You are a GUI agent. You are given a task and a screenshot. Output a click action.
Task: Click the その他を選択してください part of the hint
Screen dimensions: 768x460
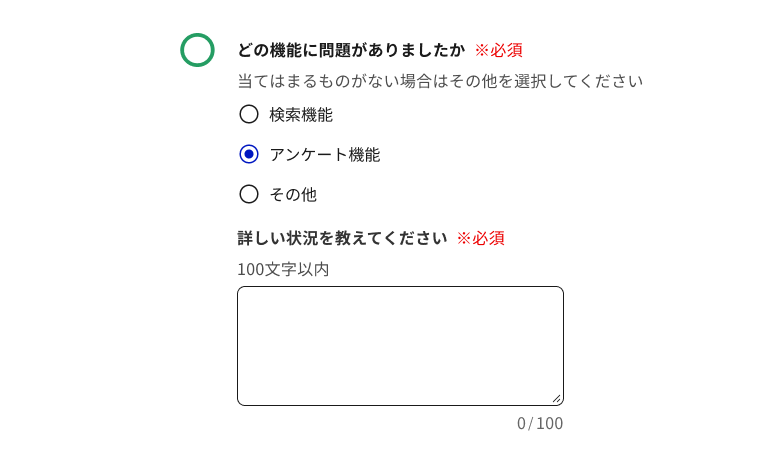tap(554, 81)
